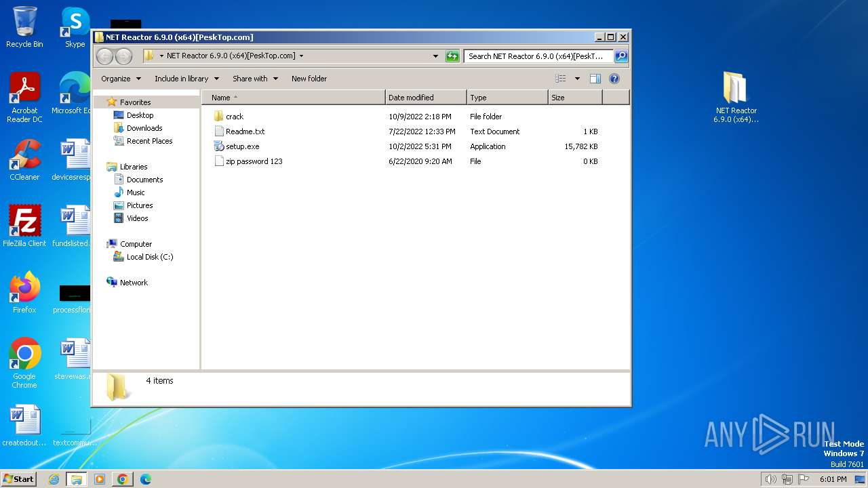The height and width of the screenshot is (488, 868).
Task: Select the Readme.txt file icon
Action: point(218,131)
